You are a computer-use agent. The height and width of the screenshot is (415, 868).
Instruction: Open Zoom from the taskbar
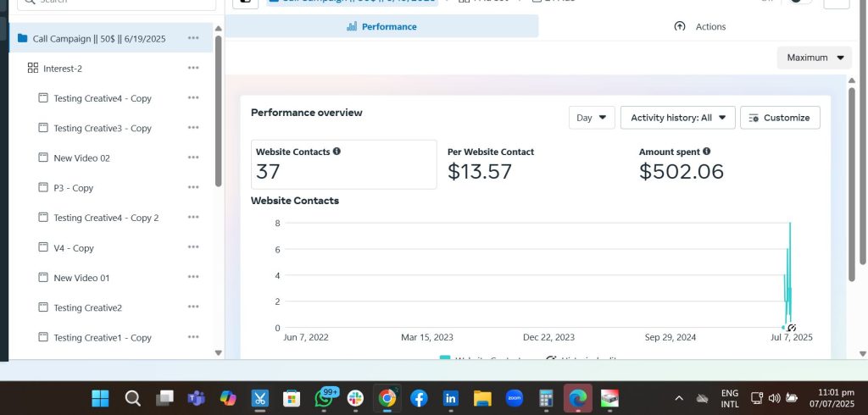click(x=514, y=397)
